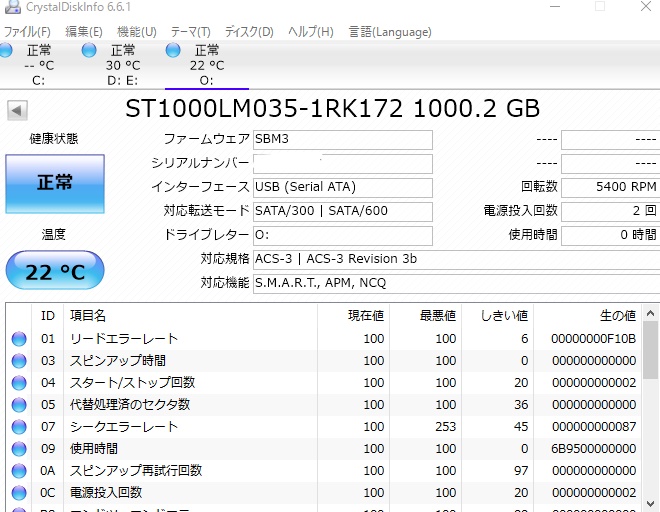This screenshot has height=512, width=660.
Task: Click features field S.M.A.R.T., APM, NCQ
Action: (x=456, y=283)
